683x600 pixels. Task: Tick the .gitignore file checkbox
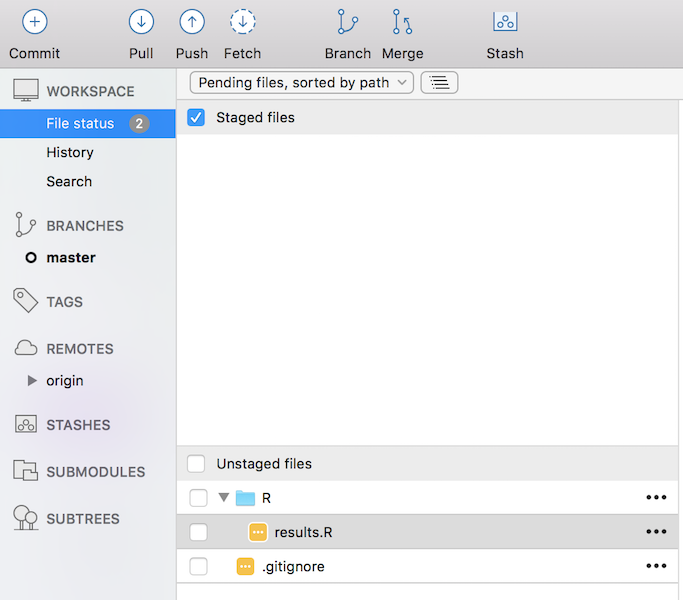(x=198, y=567)
